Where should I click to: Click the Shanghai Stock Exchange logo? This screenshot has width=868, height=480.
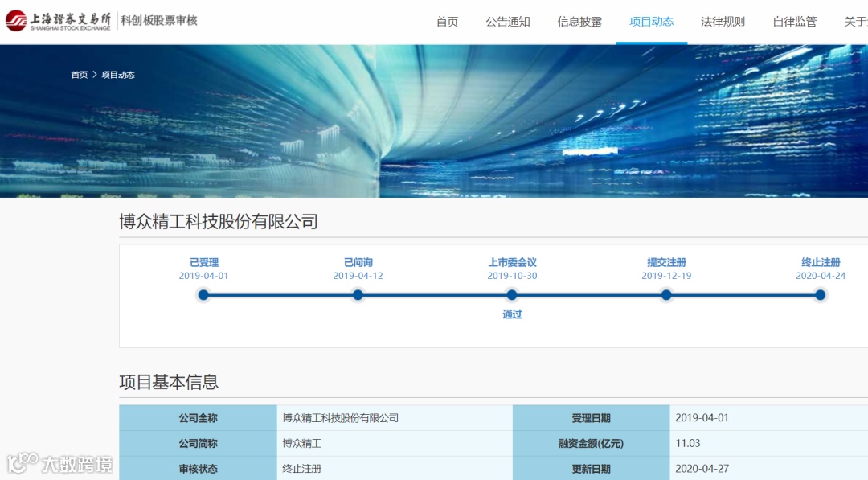click(x=58, y=21)
